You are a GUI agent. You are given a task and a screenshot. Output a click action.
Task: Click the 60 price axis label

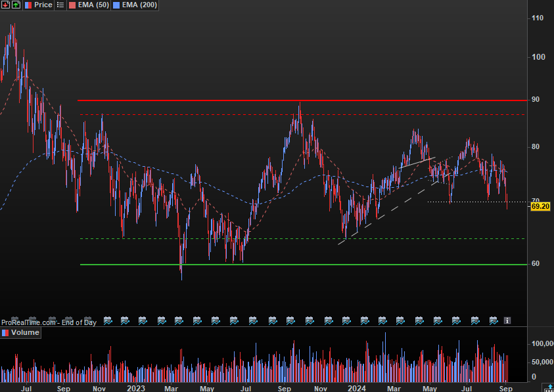[x=536, y=263]
